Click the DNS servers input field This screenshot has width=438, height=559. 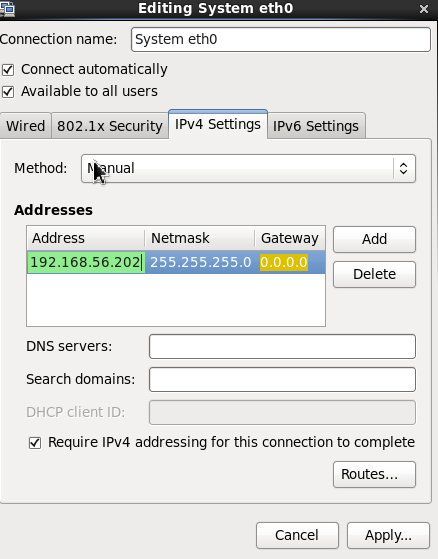tap(282, 346)
